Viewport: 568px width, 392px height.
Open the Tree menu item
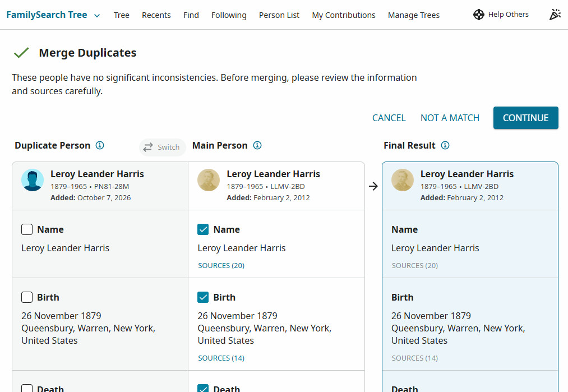121,15
